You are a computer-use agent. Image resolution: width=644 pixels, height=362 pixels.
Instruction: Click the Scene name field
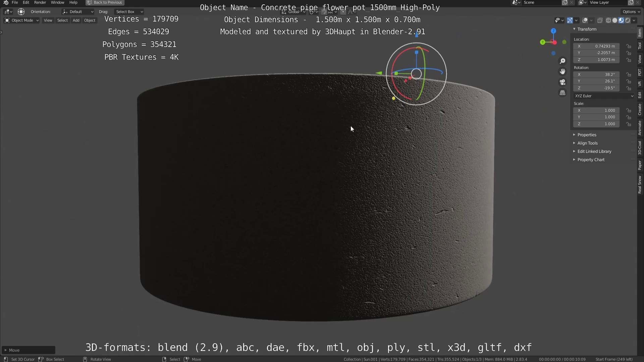542,2
